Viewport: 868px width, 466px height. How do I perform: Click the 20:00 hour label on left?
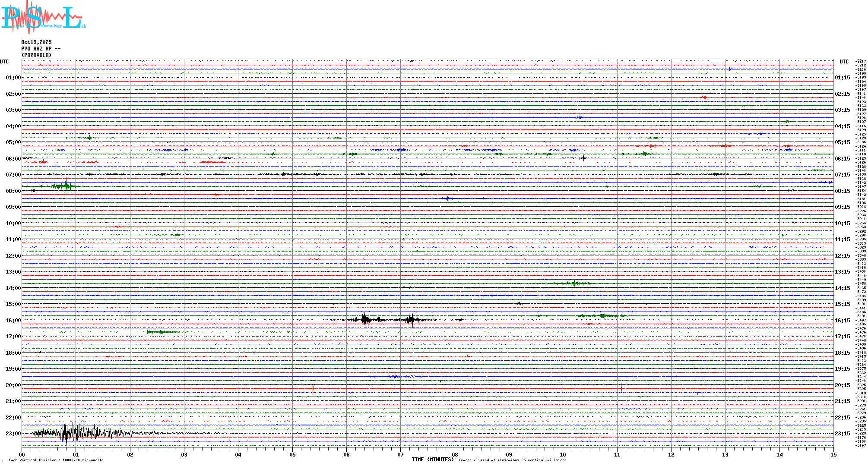[x=13, y=385]
